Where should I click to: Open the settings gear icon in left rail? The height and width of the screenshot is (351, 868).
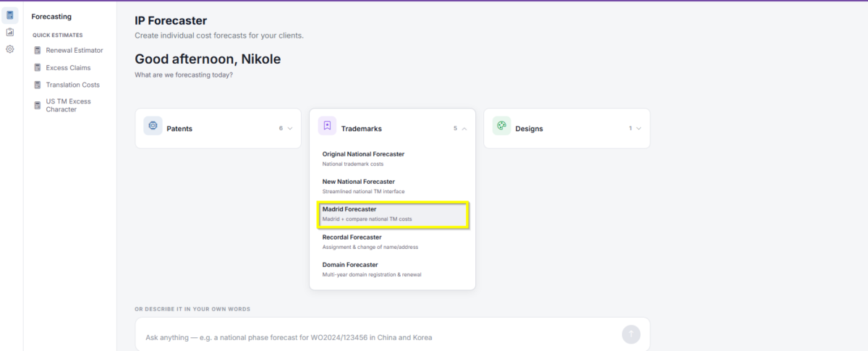tap(10, 49)
